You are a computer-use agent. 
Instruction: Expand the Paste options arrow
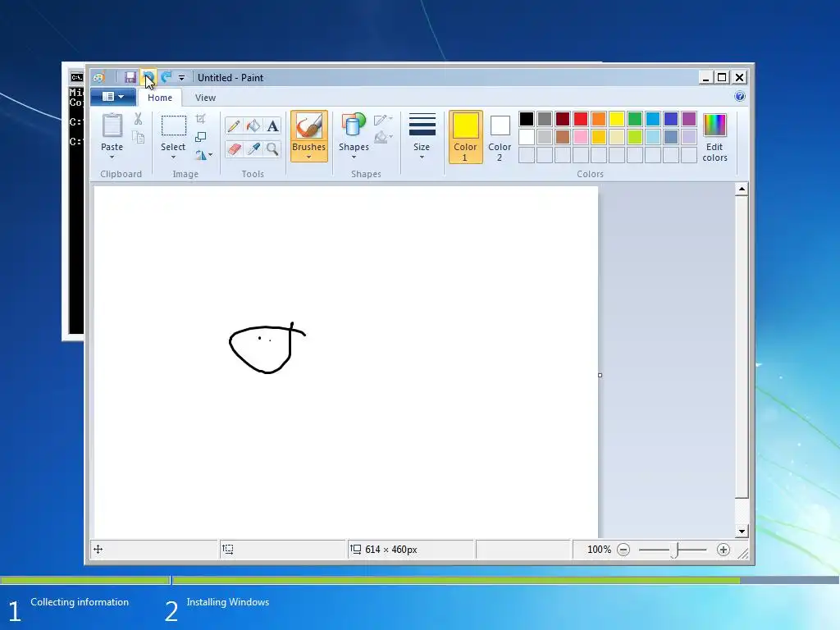coord(112,157)
